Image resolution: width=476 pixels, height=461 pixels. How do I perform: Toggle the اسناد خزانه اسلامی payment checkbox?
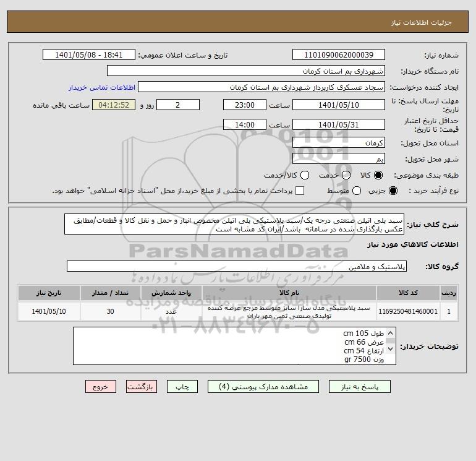tap(300, 191)
